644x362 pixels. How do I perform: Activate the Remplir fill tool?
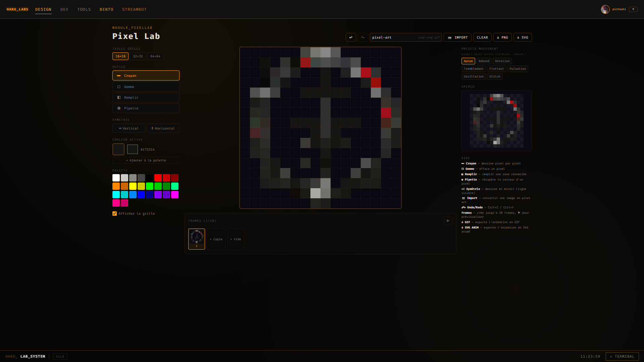point(146,97)
